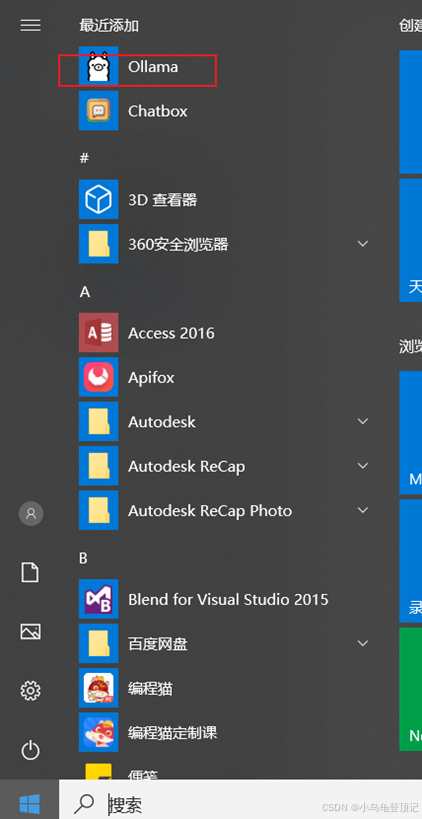
Task: Launch 3D 查看器 cube icon
Action: point(98,200)
